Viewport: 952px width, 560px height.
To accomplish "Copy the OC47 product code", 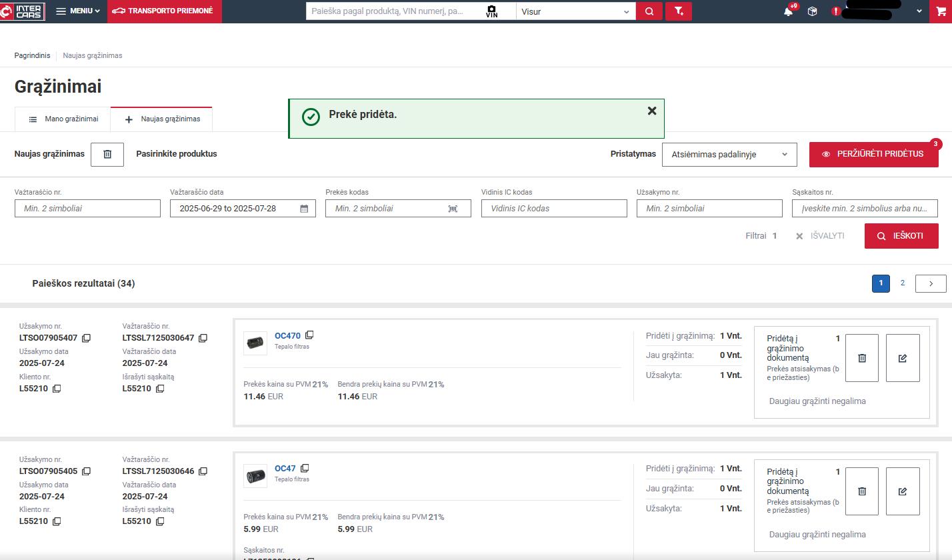I will [305, 468].
